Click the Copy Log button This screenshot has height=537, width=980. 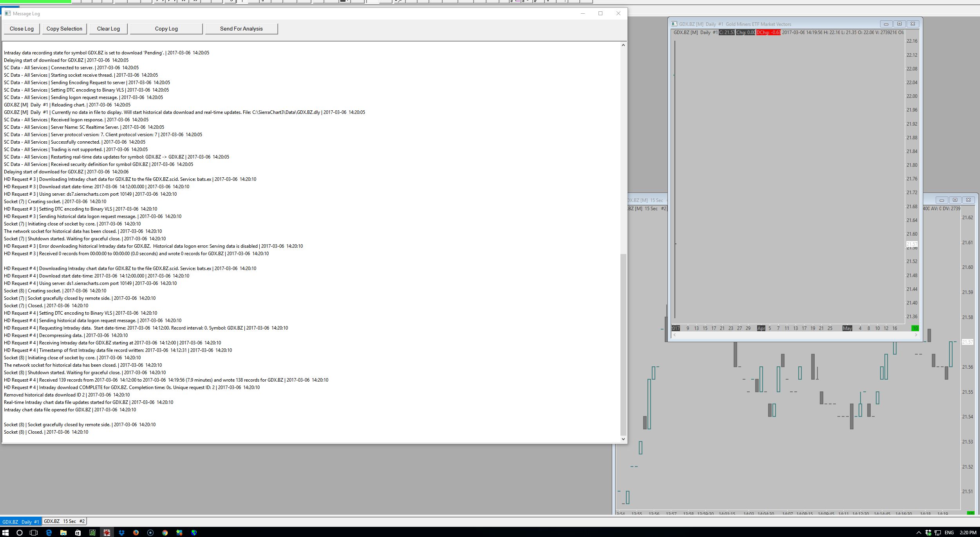coord(166,29)
